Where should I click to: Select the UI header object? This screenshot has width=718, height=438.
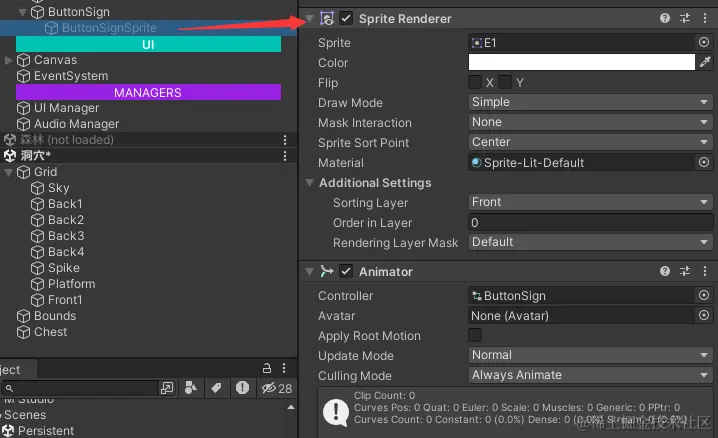coord(148,44)
